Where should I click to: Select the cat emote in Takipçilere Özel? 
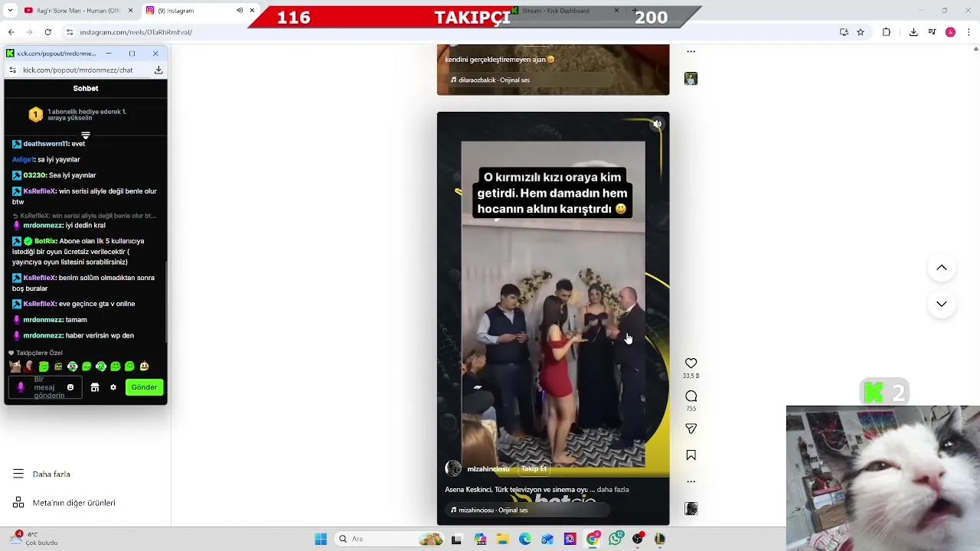click(15, 367)
